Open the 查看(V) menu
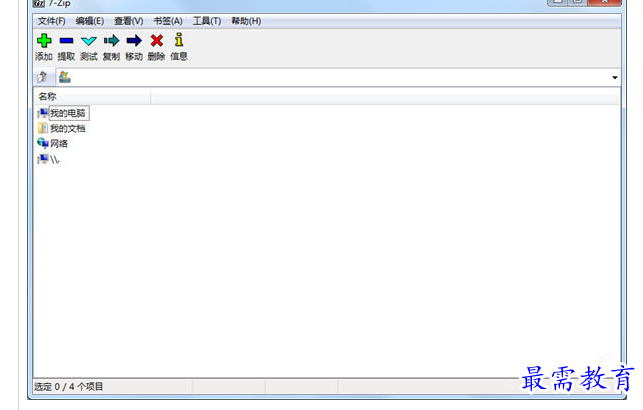This screenshot has width=643, height=410. point(129,21)
